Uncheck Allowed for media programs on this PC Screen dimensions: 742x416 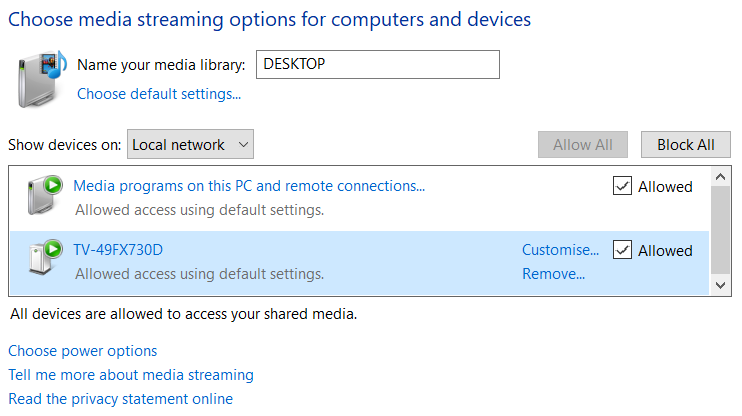(622, 186)
